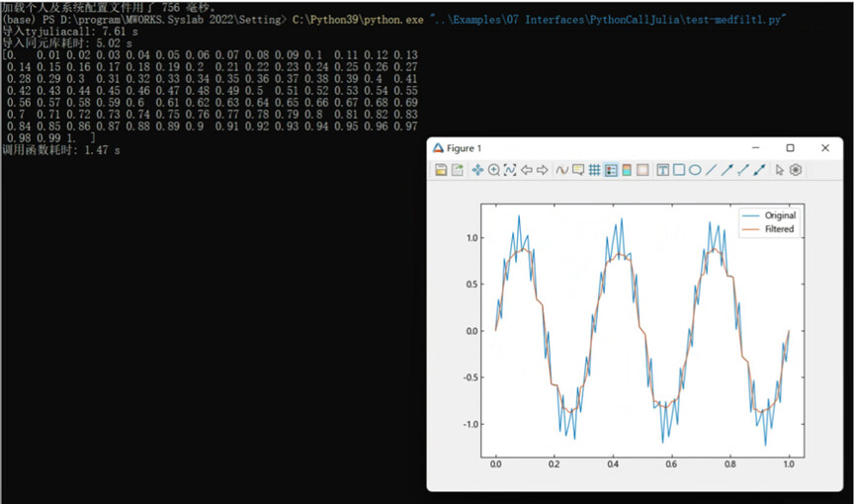
Task: Click the y-axis tick label 0.5
Action: (x=471, y=284)
